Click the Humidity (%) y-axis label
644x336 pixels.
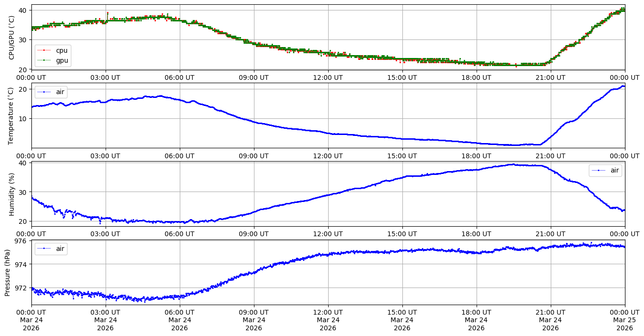pyautogui.click(x=12, y=194)
